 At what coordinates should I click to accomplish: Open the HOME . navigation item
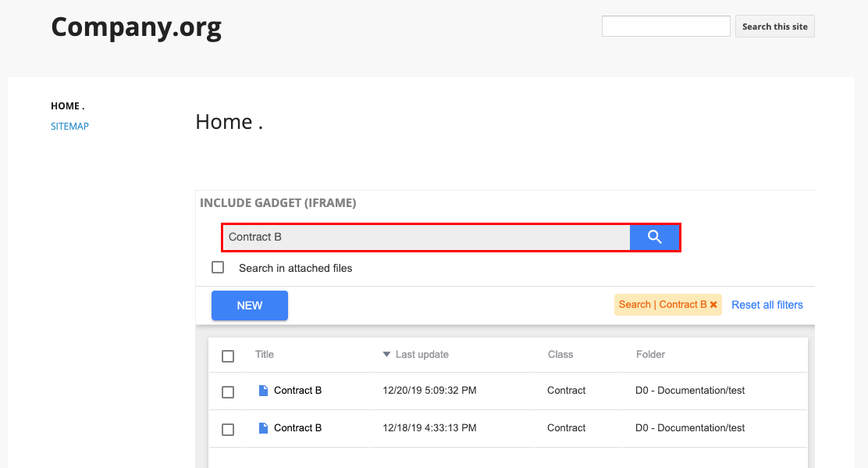click(x=68, y=105)
